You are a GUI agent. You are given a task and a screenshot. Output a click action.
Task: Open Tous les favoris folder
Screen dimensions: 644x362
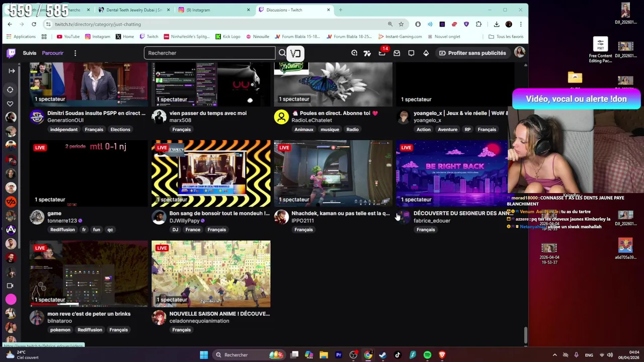506,37
